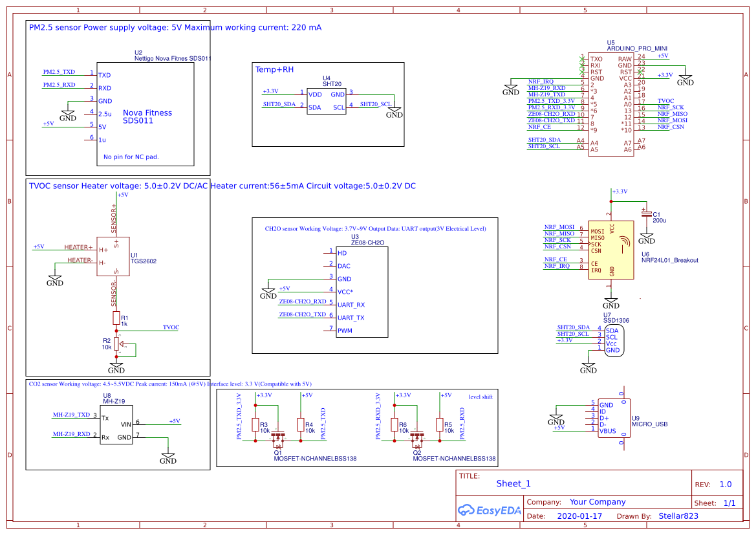Click the HEATER+ pin label on TGS2602
The width and height of the screenshot is (756, 535).
point(79,247)
